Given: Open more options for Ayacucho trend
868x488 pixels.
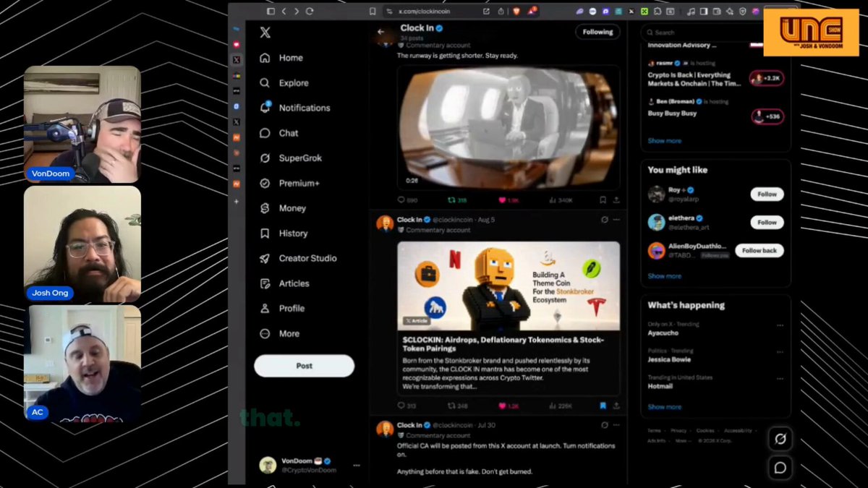Looking at the screenshot, I should (780, 325).
